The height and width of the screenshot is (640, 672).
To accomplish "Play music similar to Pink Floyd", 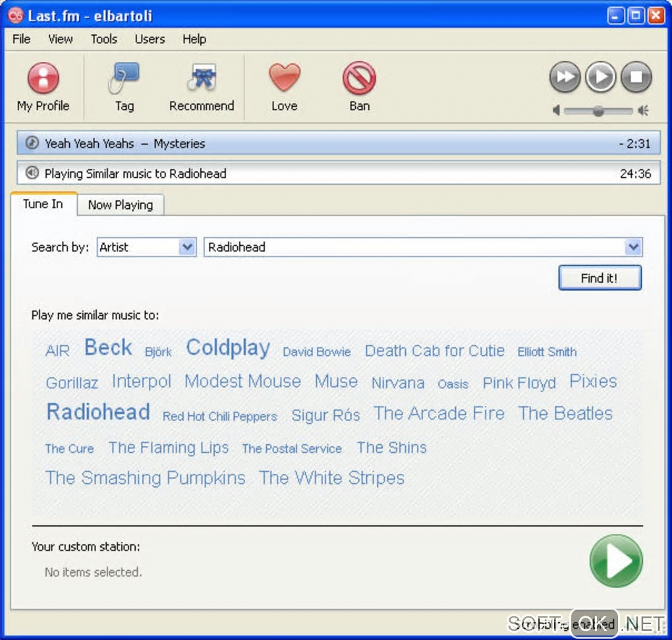I will (x=519, y=383).
